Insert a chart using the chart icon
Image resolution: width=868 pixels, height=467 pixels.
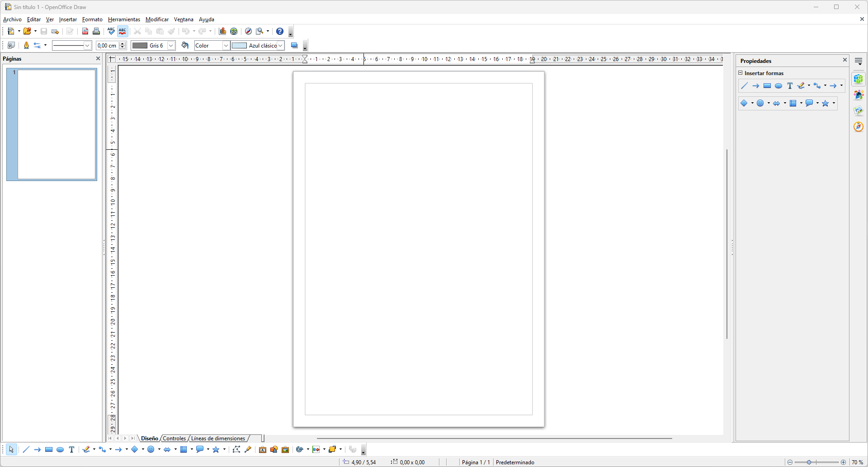point(222,31)
